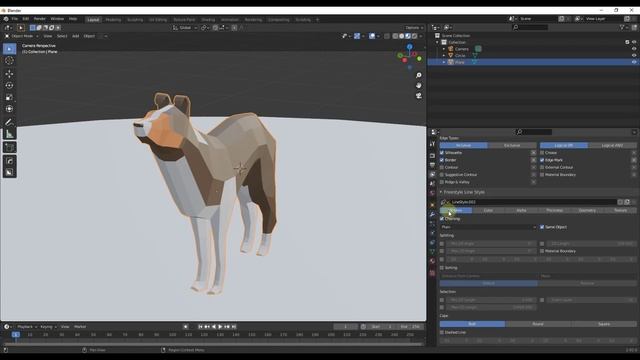Select the Add Cube tool

9,147
